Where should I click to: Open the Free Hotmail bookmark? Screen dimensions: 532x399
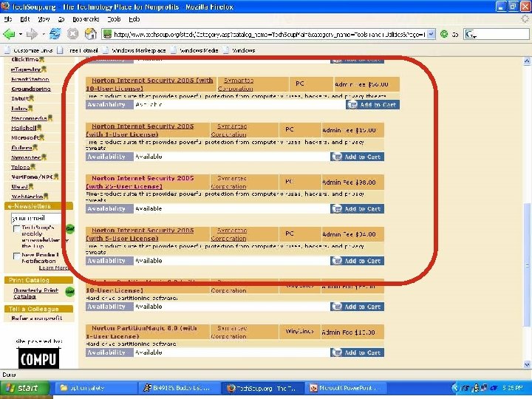78,50
